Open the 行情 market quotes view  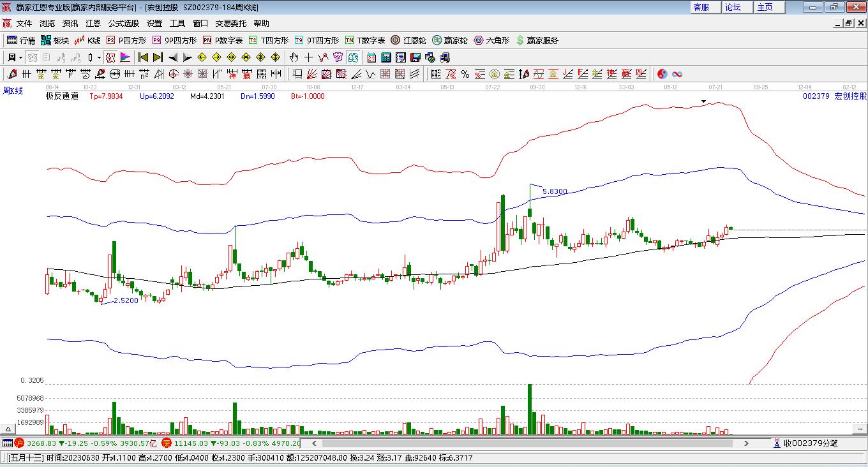tap(21, 40)
